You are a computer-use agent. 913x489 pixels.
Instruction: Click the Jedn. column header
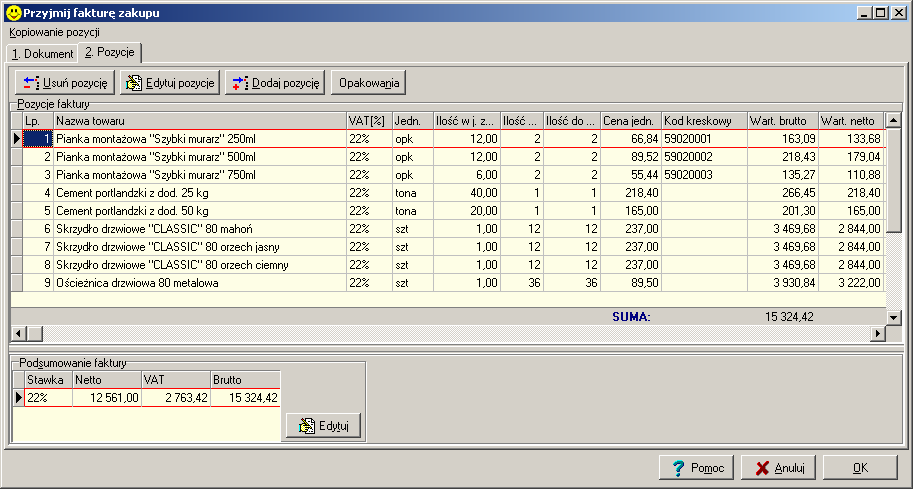(x=413, y=121)
